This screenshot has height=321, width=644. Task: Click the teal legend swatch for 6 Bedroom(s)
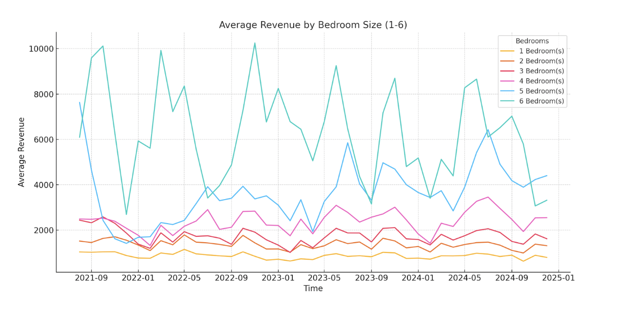[x=508, y=101]
